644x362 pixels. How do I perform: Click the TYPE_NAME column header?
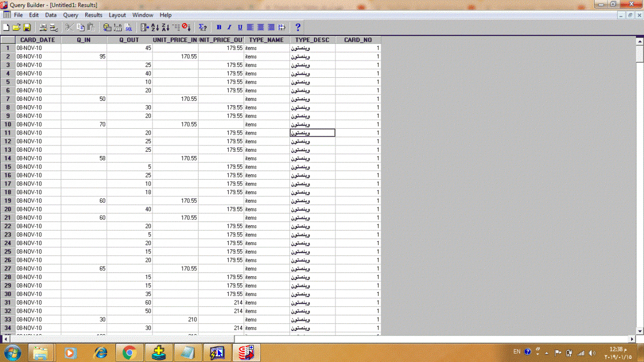266,40
